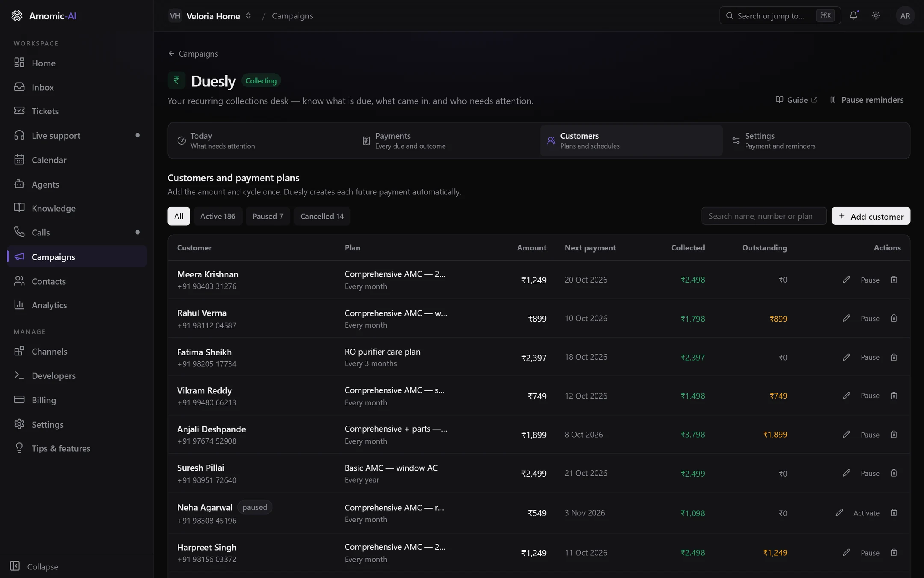
Task: Open Analytics in the sidebar
Action: (77, 305)
